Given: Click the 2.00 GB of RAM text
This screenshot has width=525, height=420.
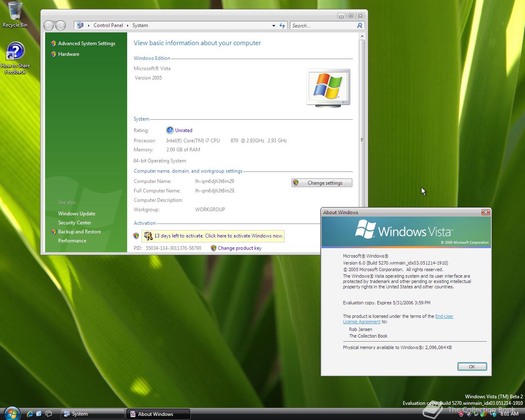Looking at the screenshot, I should (x=183, y=150).
